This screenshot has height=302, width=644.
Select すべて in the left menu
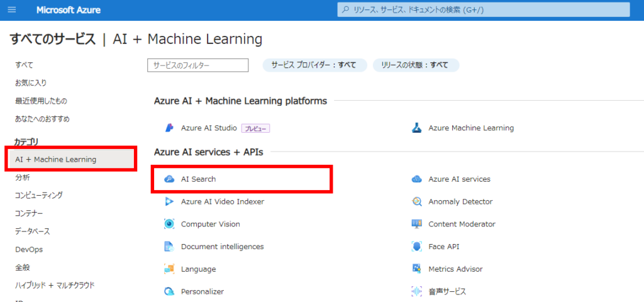click(x=25, y=65)
